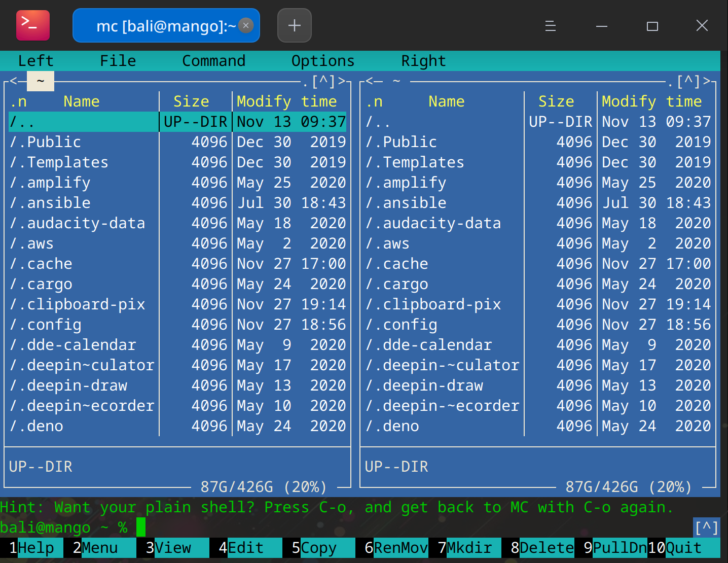Click 1Help function key
The image size is (728, 563).
tap(31, 548)
